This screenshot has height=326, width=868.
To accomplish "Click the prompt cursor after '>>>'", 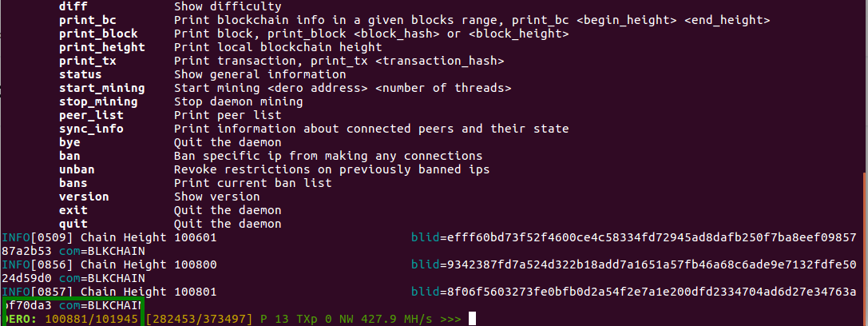I will click(472, 319).
